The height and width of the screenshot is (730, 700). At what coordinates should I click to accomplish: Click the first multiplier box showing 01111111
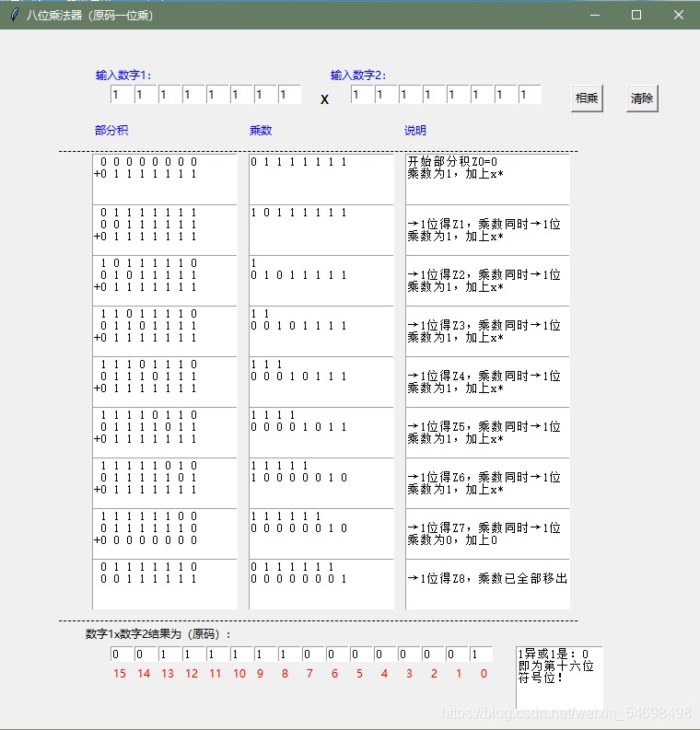tap(321, 180)
